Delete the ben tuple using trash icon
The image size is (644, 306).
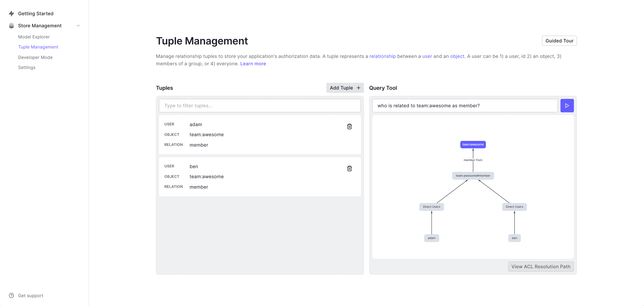[349, 168]
